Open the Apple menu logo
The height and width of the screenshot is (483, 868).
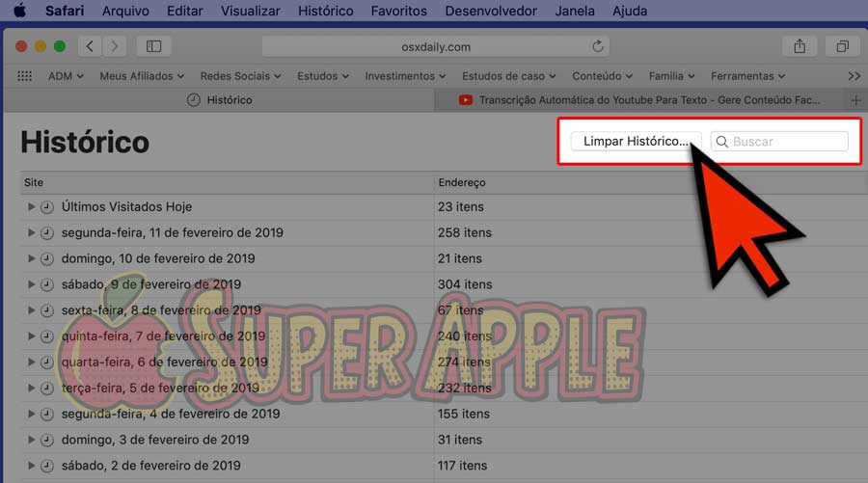click(19, 11)
